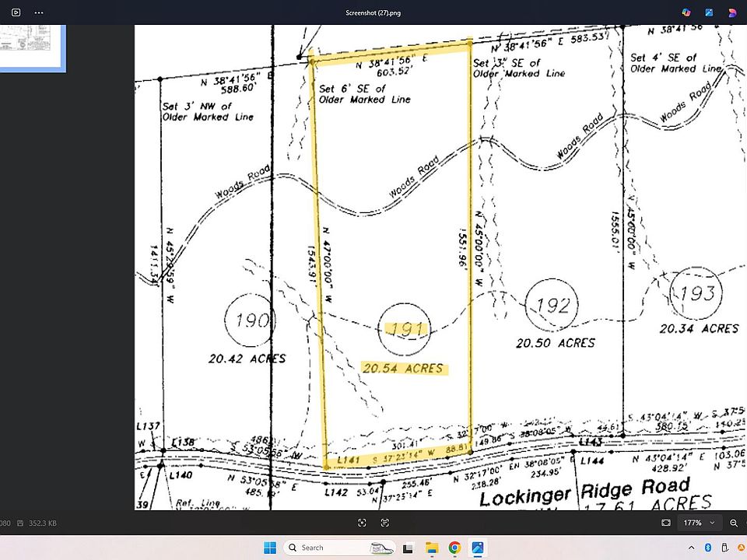Click the Bluetooth icon in system tray
This screenshot has width=747, height=560.
[x=708, y=548]
